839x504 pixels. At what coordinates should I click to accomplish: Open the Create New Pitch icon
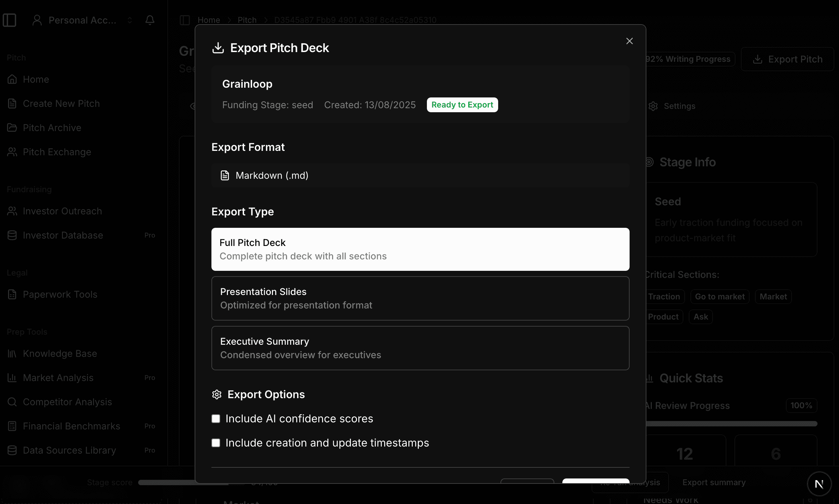tap(12, 103)
